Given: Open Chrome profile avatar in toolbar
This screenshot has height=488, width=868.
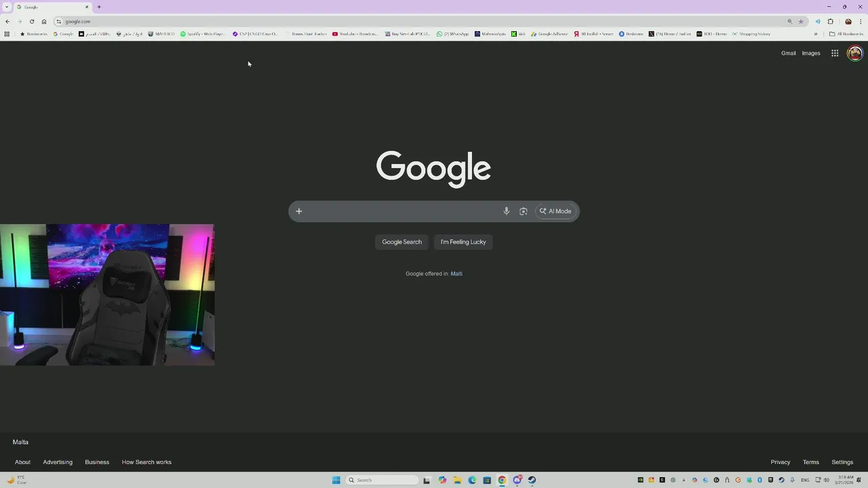Looking at the screenshot, I should 848,21.
